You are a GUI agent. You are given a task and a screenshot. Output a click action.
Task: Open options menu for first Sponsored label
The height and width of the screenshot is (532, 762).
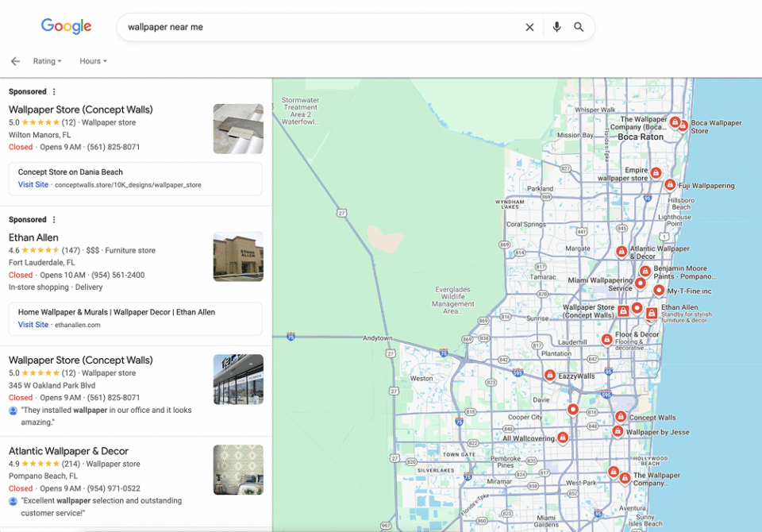[x=54, y=92]
